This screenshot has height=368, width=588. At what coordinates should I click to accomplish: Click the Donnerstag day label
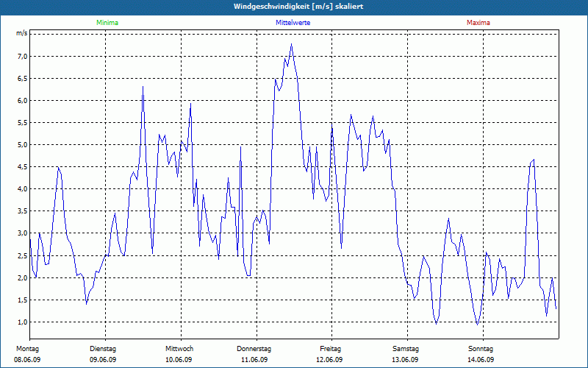(x=254, y=349)
